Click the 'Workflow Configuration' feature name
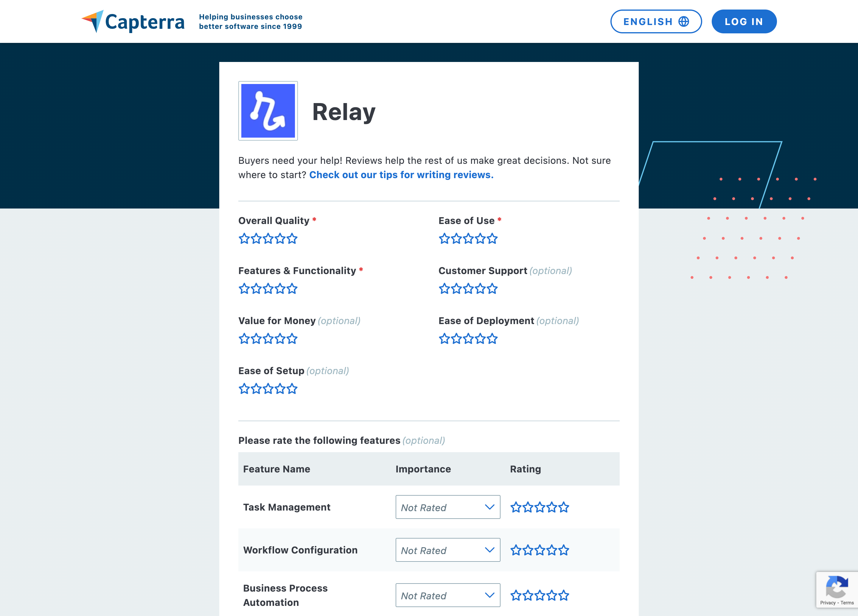 tap(300, 550)
